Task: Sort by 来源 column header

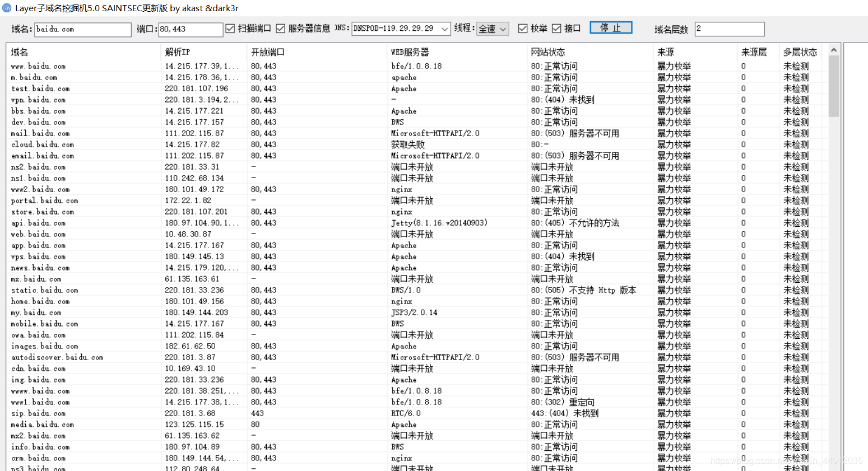Action: click(x=695, y=52)
